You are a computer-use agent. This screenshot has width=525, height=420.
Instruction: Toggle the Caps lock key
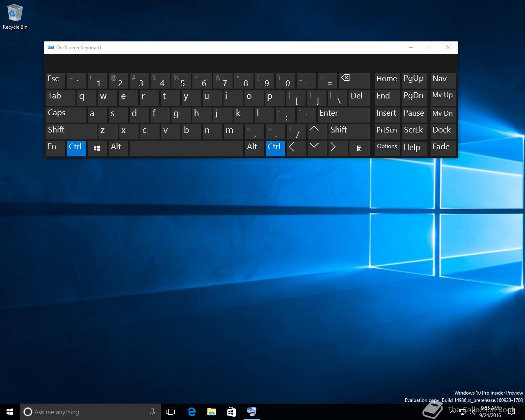[x=66, y=115]
